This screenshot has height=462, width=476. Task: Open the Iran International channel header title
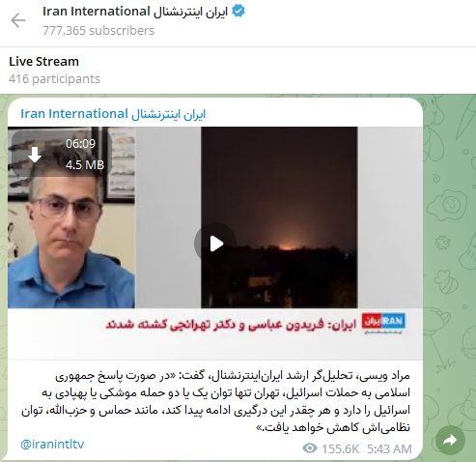pos(135,12)
